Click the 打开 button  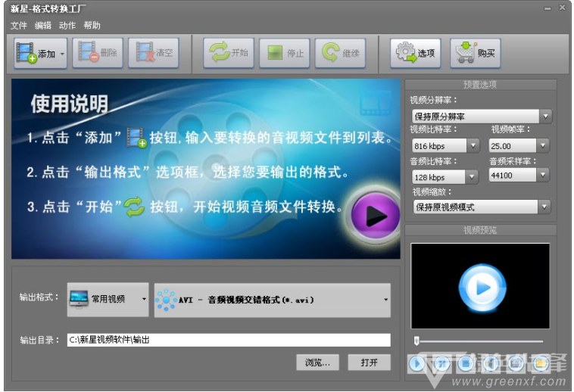click(x=369, y=362)
